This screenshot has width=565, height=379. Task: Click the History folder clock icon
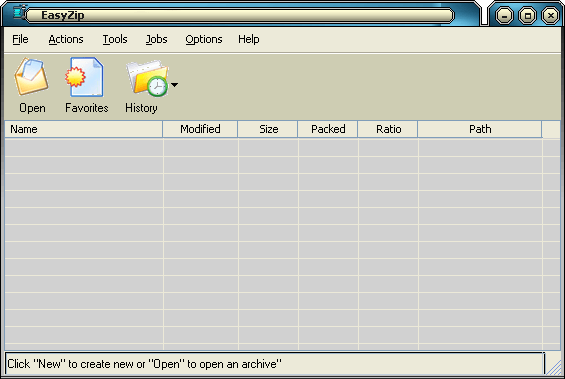tap(147, 78)
